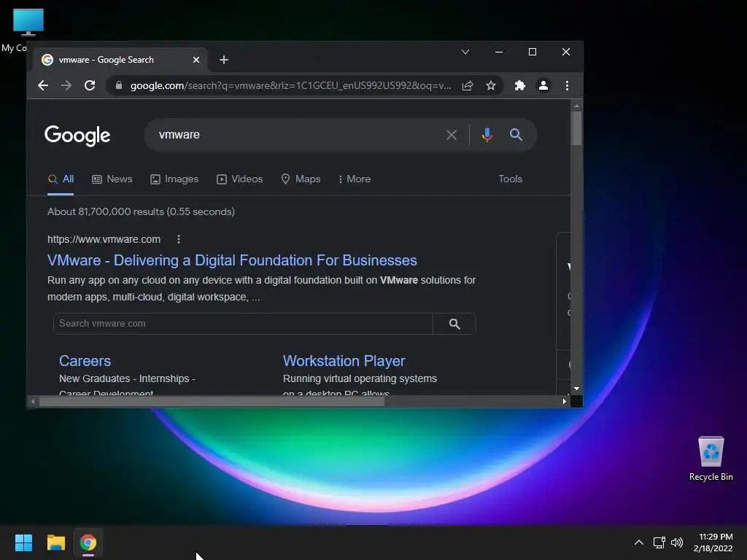Select the Recycle Bin desktop icon
The image size is (747, 560).
click(711, 459)
